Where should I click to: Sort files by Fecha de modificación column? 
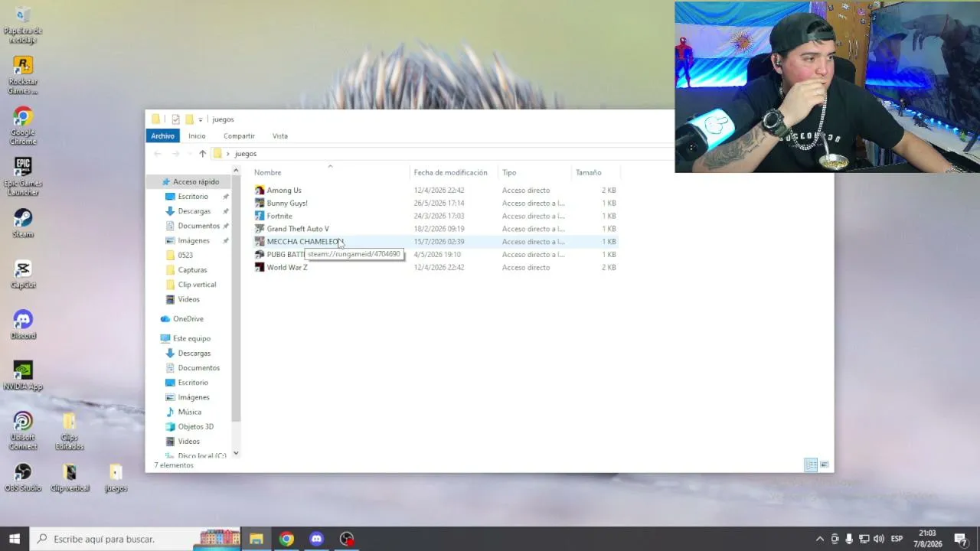pyautogui.click(x=454, y=172)
